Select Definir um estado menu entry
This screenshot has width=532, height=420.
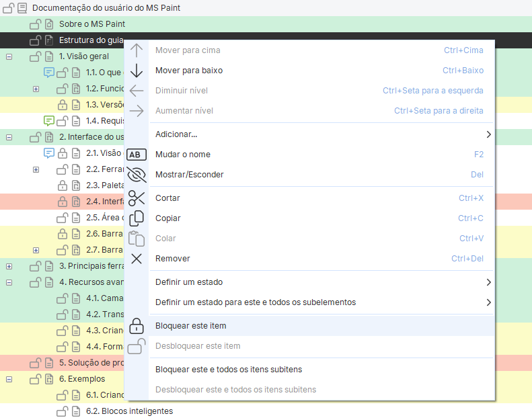coord(189,282)
